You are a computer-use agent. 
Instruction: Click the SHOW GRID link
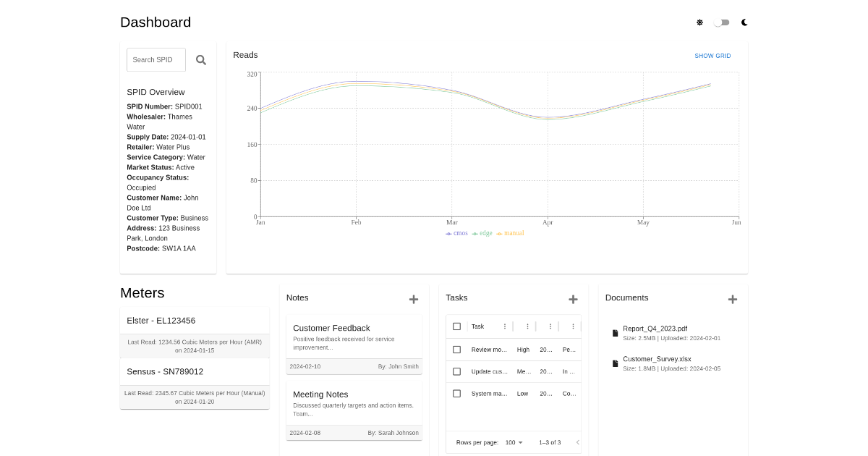pyautogui.click(x=712, y=56)
